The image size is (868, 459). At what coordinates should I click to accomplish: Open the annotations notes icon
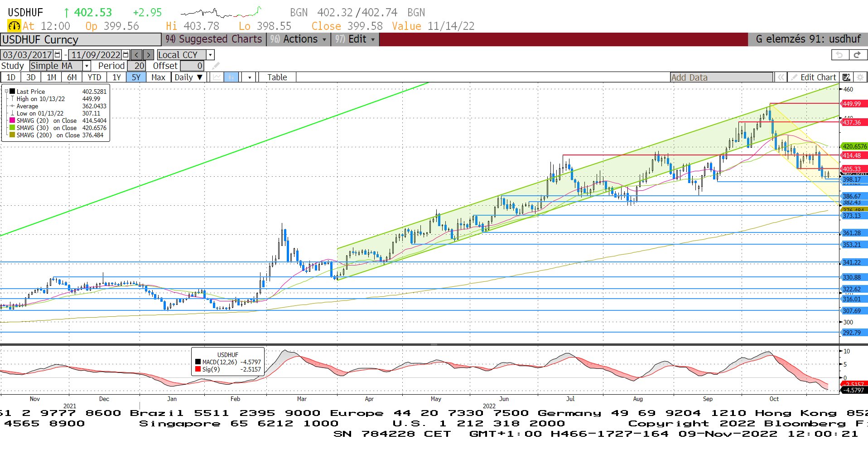click(846, 77)
